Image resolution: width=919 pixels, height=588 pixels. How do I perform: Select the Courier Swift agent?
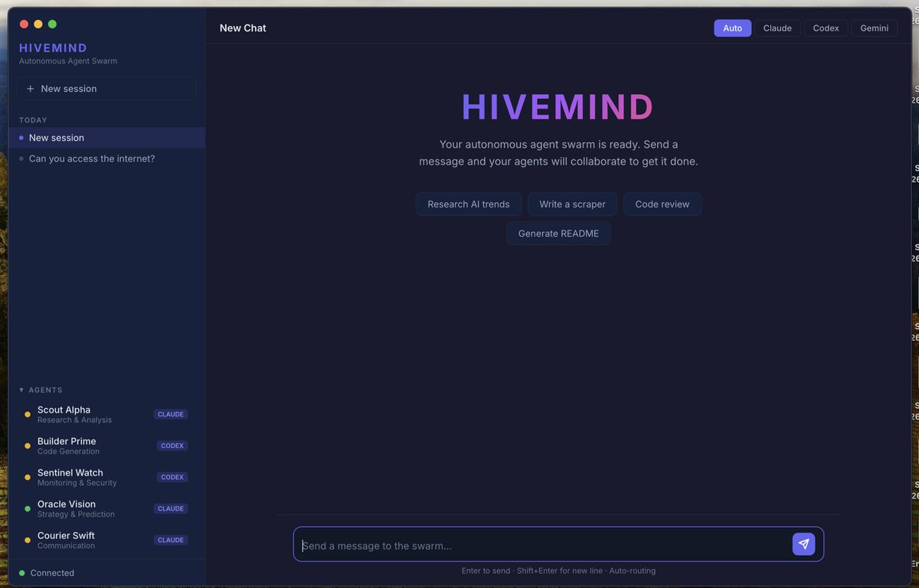(106, 540)
